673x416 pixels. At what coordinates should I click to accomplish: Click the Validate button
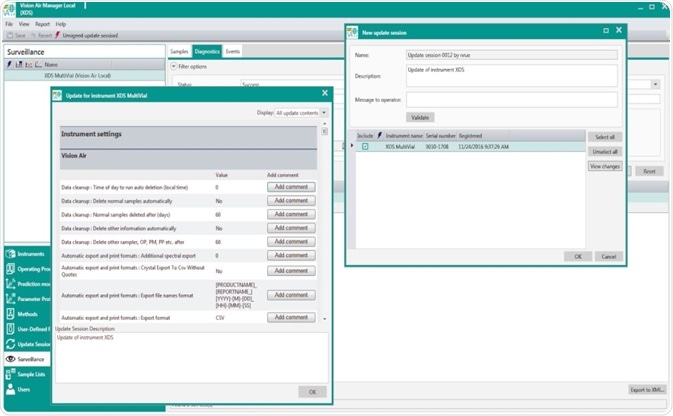coord(420,117)
